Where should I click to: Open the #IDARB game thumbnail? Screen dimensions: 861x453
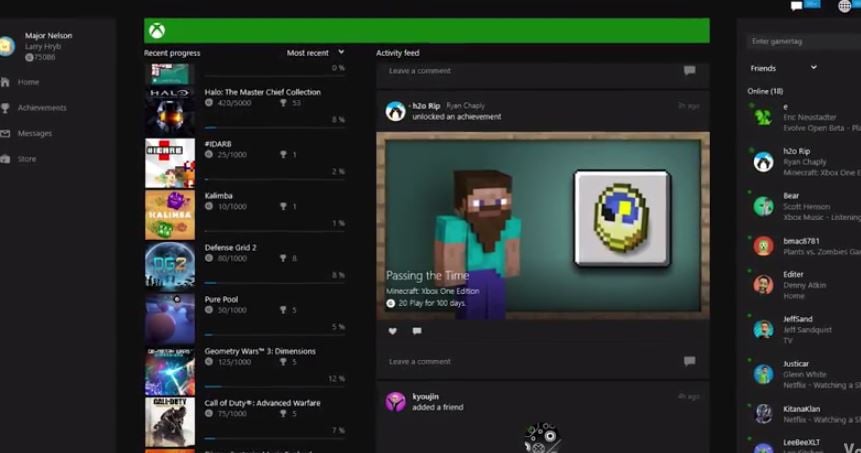pyautogui.click(x=170, y=163)
